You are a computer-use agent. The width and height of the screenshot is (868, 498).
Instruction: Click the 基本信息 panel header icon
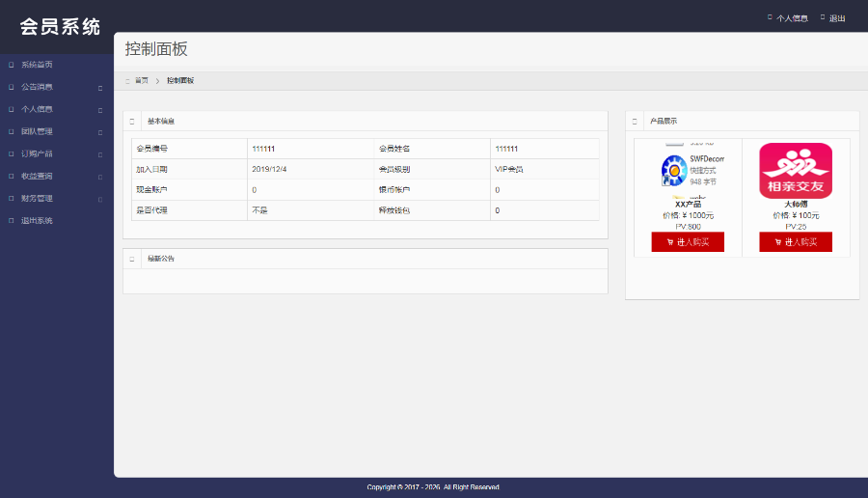click(132, 122)
